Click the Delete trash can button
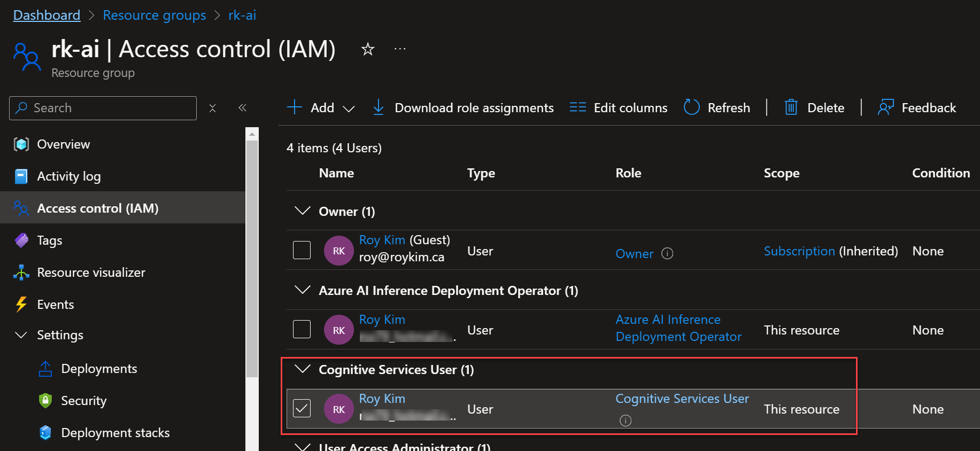The image size is (980, 451). coord(814,108)
